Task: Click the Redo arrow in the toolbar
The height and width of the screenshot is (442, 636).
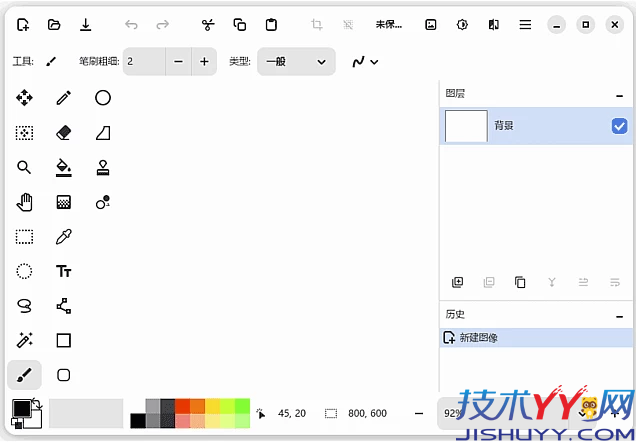Action: pyautogui.click(x=162, y=25)
